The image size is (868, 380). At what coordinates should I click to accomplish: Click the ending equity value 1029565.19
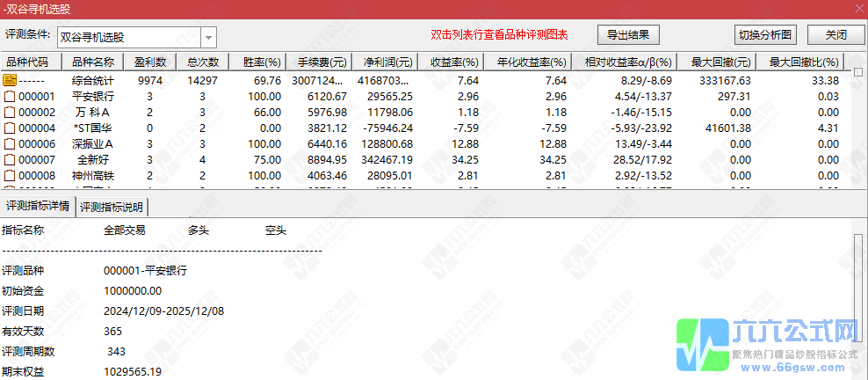click(x=133, y=372)
